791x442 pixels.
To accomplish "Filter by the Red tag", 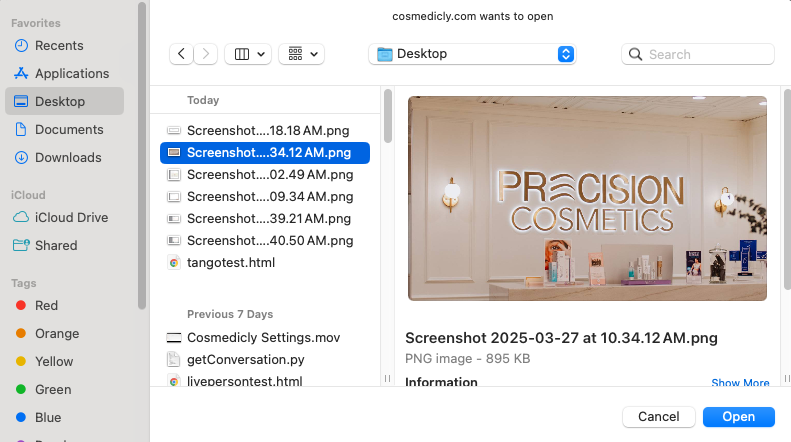I will pyautogui.click(x=65, y=305).
